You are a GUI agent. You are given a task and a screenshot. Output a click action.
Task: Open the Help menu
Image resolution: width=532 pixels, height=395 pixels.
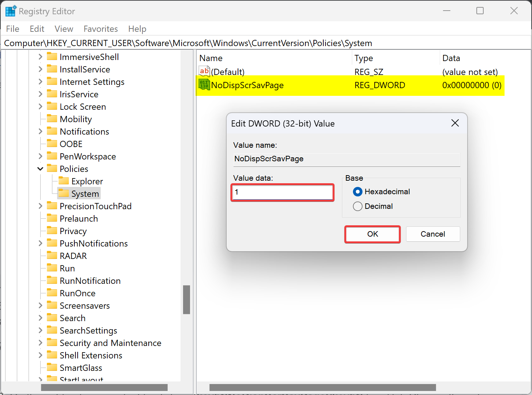(x=137, y=29)
